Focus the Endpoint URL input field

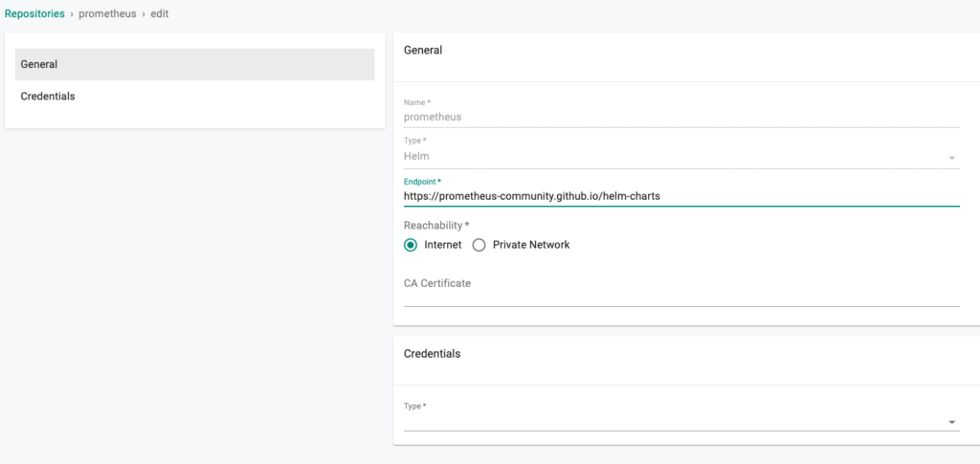[x=680, y=195]
